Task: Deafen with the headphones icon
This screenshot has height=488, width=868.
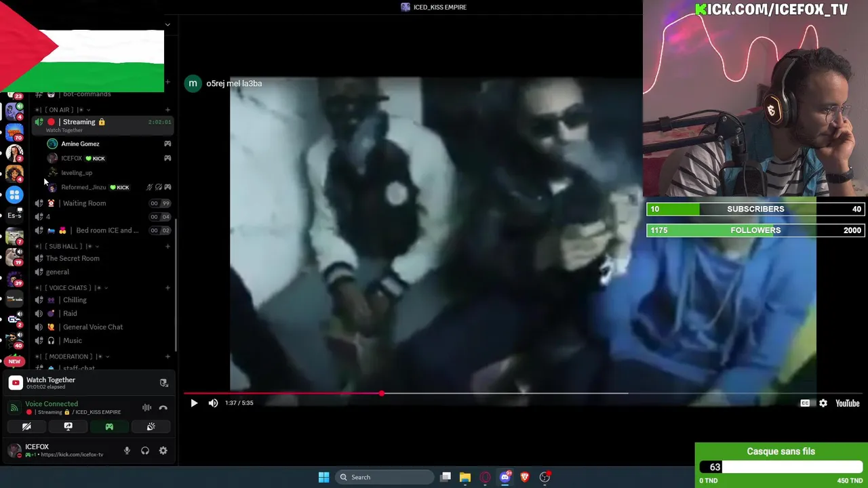Action: click(x=145, y=451)
